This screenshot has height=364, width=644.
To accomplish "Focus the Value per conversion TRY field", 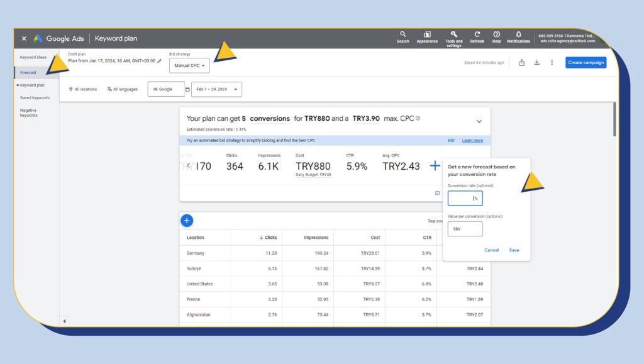I will coord(465,229).
